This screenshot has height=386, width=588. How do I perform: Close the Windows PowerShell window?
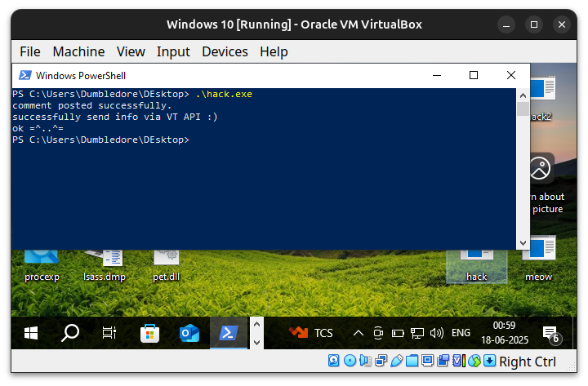[511, 75]
